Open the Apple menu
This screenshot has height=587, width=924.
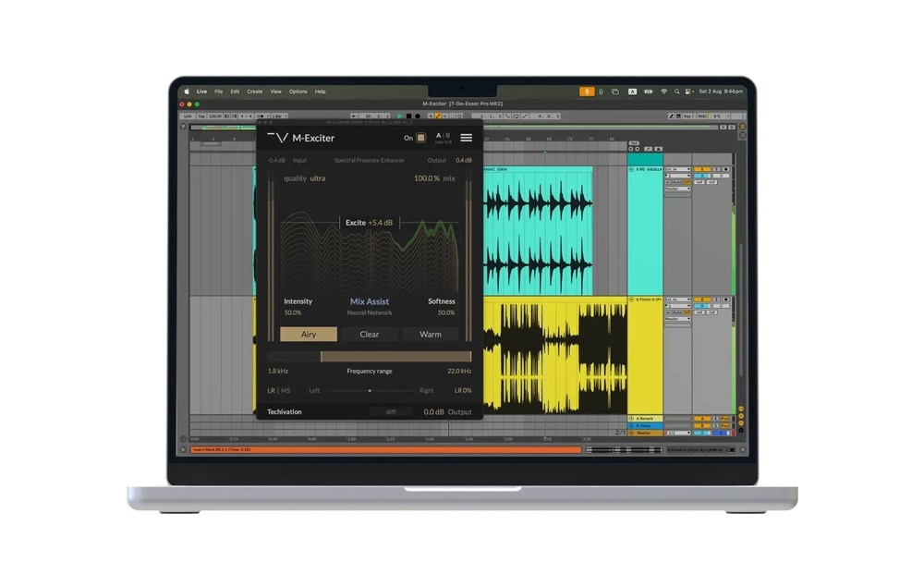(187, 92)
